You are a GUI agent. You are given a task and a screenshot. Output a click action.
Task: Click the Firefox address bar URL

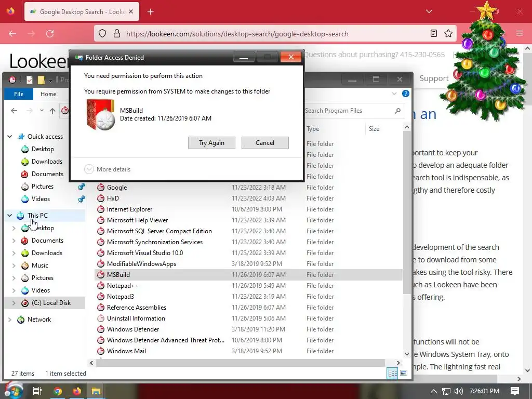pos(237,34)
